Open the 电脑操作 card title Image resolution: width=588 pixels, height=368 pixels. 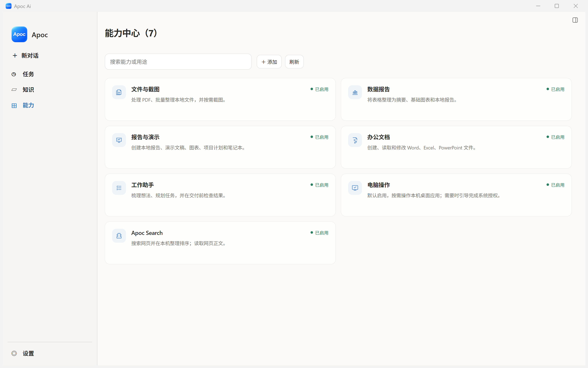point(378,185)
